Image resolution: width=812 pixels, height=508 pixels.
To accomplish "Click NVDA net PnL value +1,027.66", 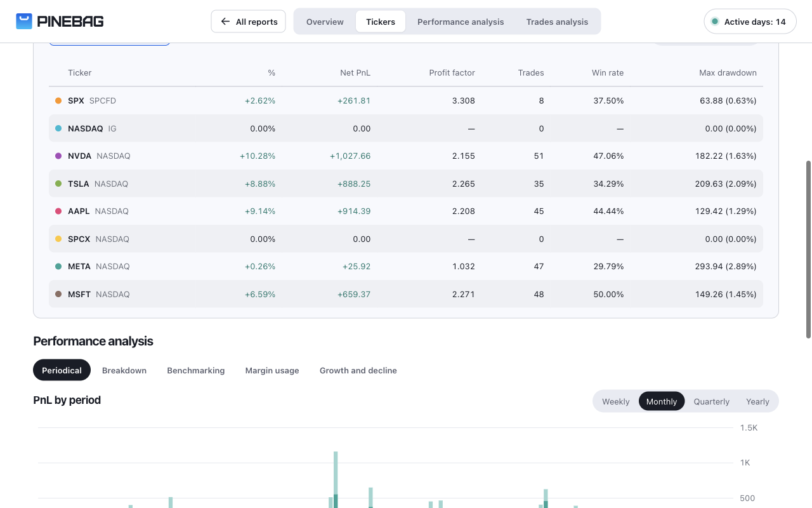I will click(350, 156).
